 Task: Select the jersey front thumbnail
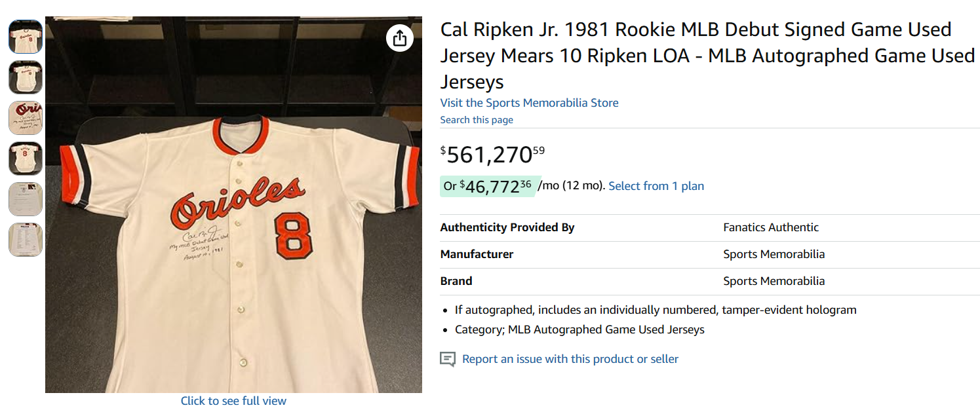tap(25, 37)
